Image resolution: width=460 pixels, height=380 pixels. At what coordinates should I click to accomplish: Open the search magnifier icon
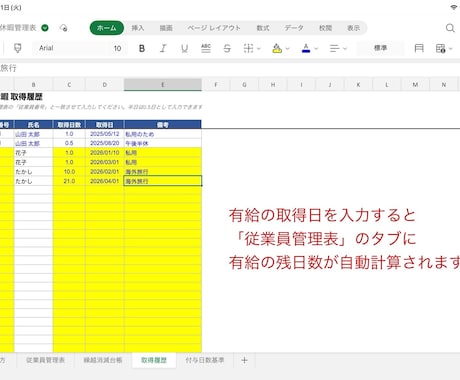(x=450, y=28)
